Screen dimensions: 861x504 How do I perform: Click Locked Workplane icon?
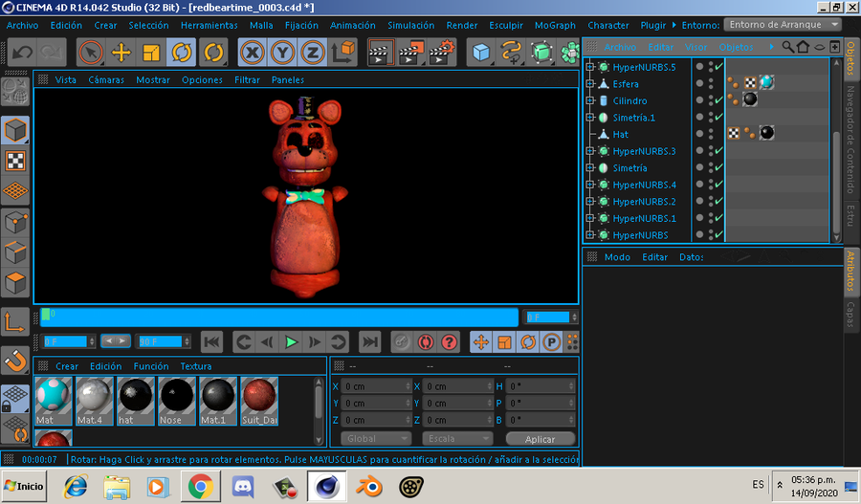15,398
